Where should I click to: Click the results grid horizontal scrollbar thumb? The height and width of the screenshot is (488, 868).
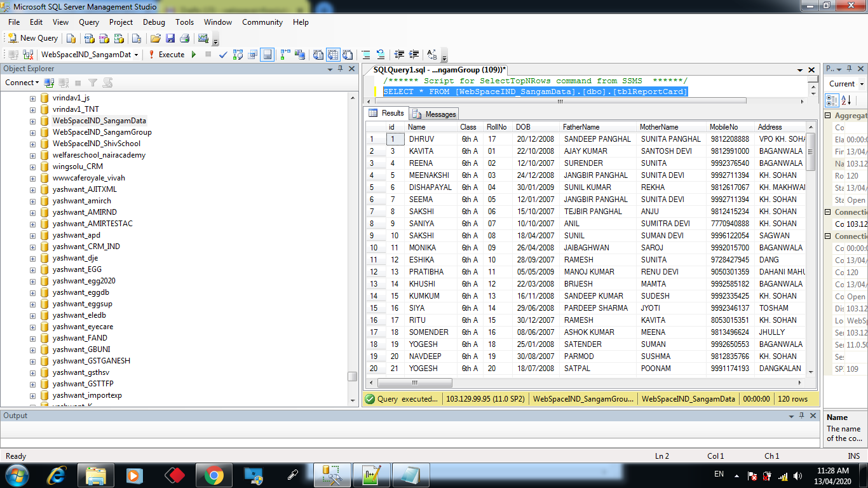point(414,383)
